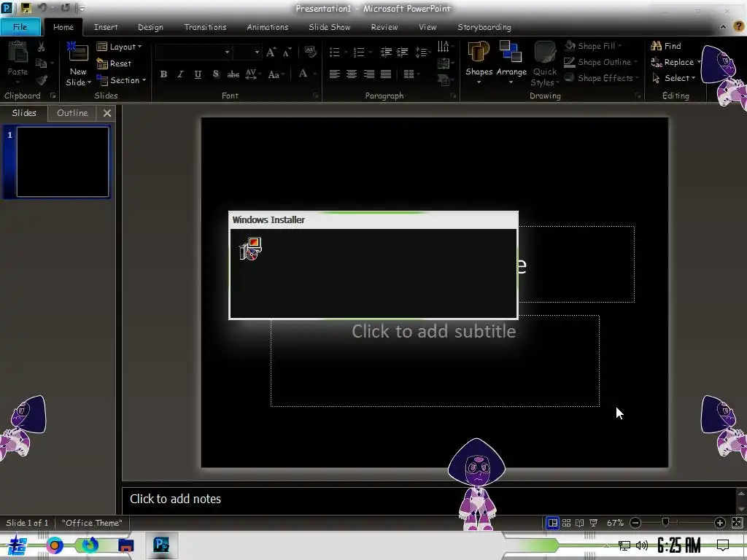Viewport: 747px width, 560px height.
Task: Click the Shape Outline button
Action: (600, 62)
